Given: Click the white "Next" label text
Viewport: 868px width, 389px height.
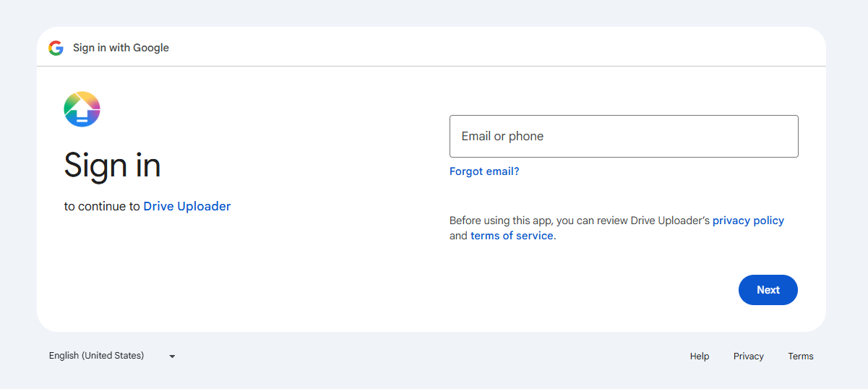Looking at the screenshot, I should click(x=768, y=290).
